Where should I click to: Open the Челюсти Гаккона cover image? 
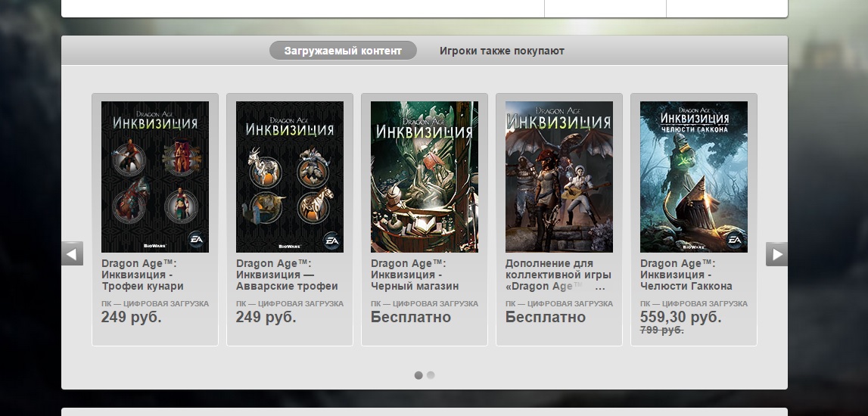[694, 176]
